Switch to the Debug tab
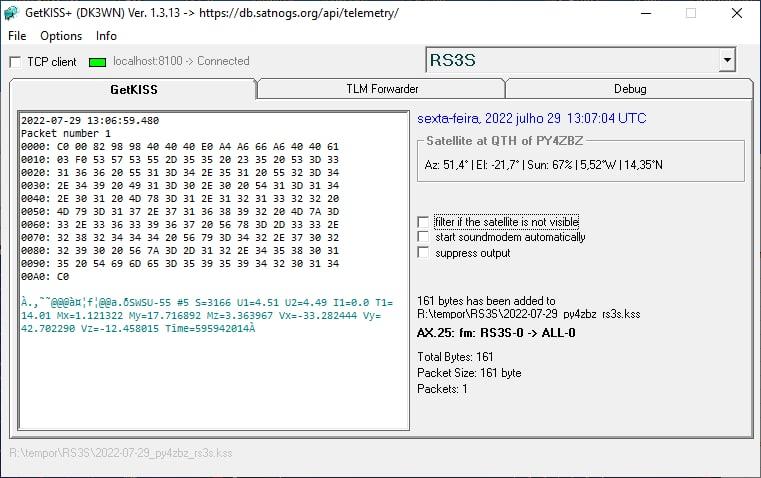The height and width of the screenshot is (478, 761). click(x=629, y=89)
